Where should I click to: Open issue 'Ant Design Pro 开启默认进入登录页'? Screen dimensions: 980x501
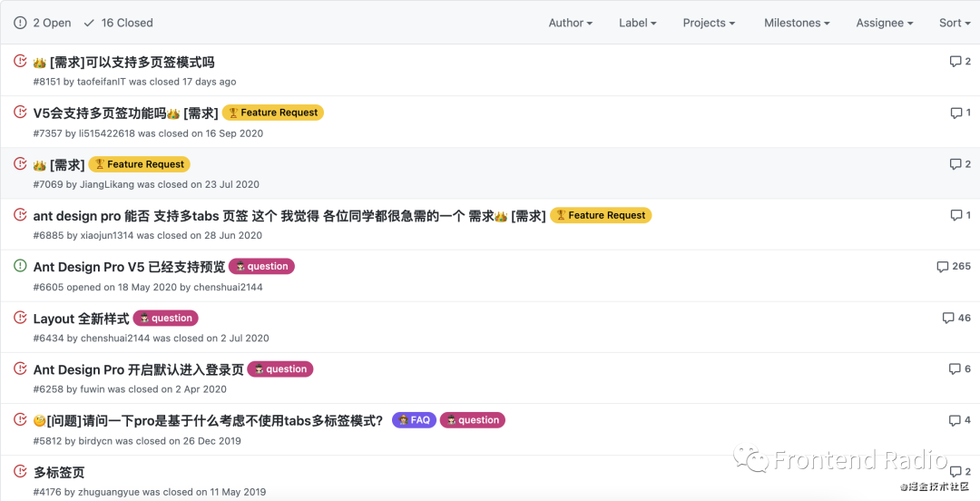138,369
